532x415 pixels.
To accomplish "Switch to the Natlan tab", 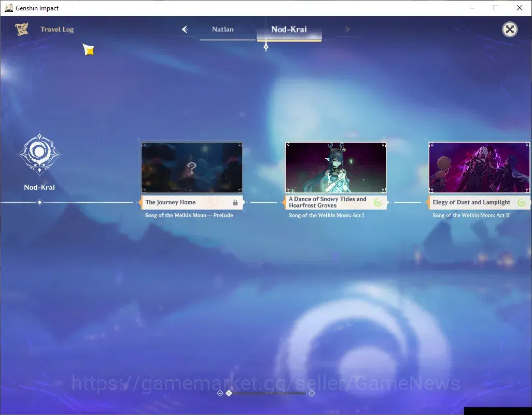I will tap(223, 30).
